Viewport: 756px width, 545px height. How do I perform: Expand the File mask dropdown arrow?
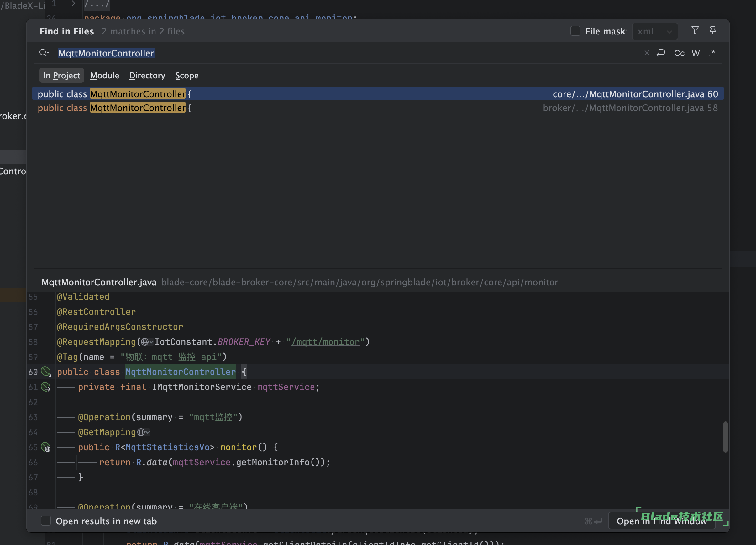(x=669, y=32)
